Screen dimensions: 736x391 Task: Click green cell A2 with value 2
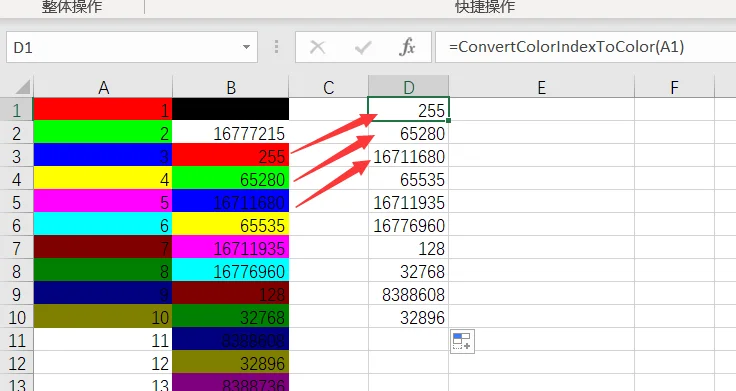click(x=103, y=132)
